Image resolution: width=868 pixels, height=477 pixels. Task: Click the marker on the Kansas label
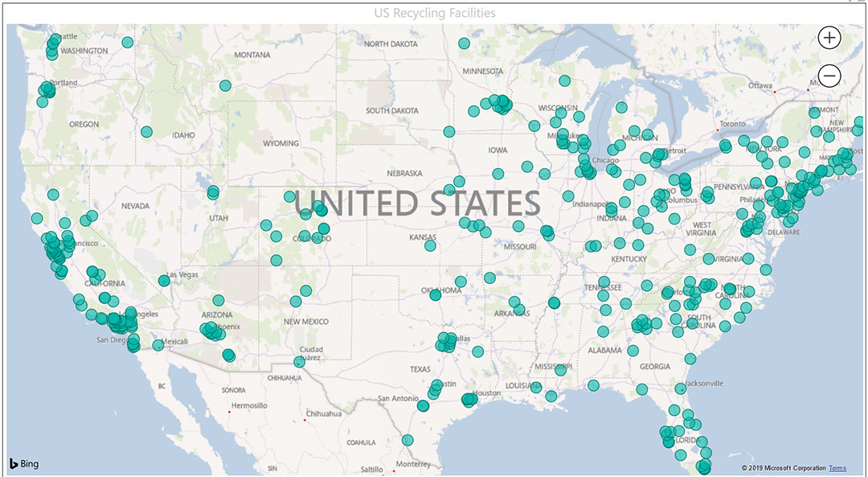[x=430, y=245]
